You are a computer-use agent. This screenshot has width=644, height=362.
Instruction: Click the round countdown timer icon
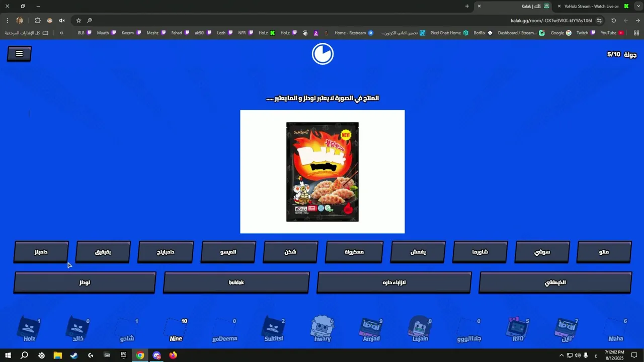tap(323, 54)
